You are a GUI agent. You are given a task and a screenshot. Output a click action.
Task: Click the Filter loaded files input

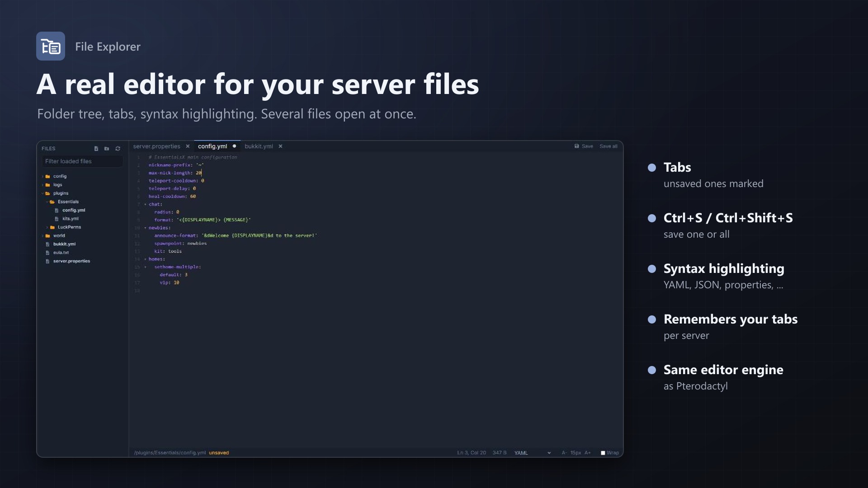pyautogui.click(x=82, y=161)
